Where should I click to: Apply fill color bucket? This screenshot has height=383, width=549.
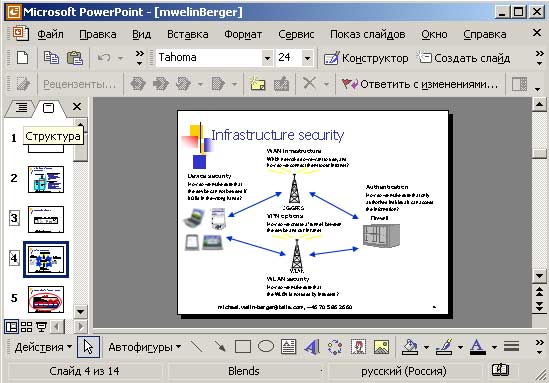410,347
